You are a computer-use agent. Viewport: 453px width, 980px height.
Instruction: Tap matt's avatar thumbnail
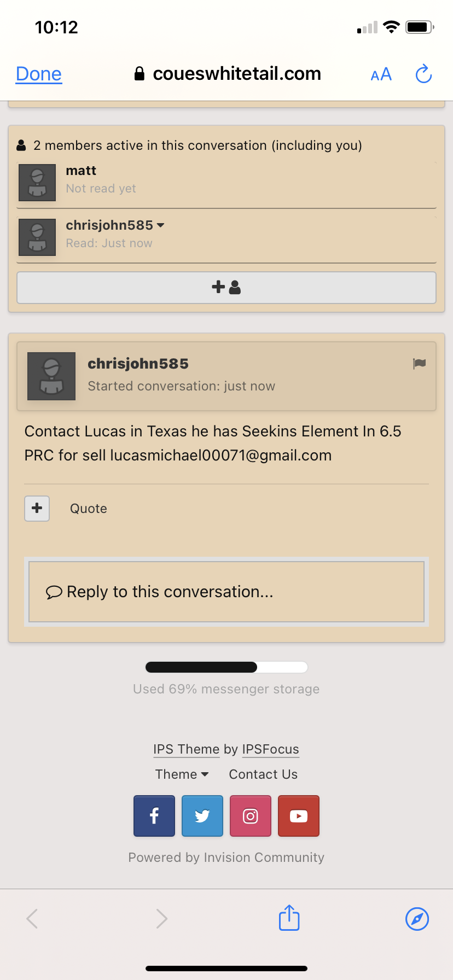pyautogui.click(x=37, y=183)
